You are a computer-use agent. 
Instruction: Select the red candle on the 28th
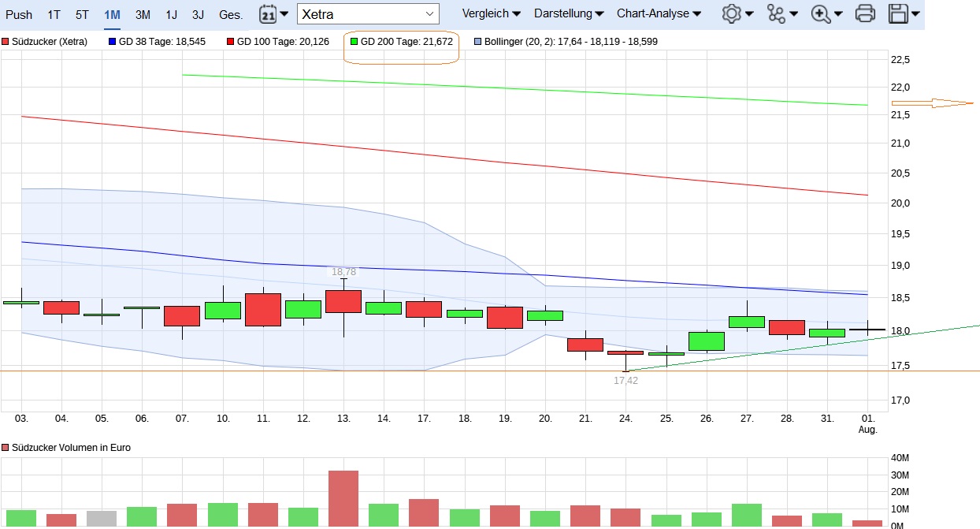tap(787, 327)
